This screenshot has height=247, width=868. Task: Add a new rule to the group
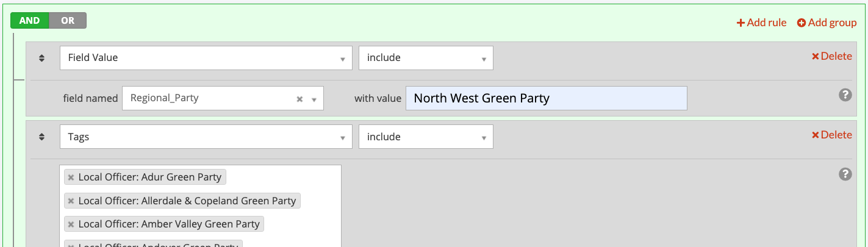pyautogui.click(x=761, y=23)
